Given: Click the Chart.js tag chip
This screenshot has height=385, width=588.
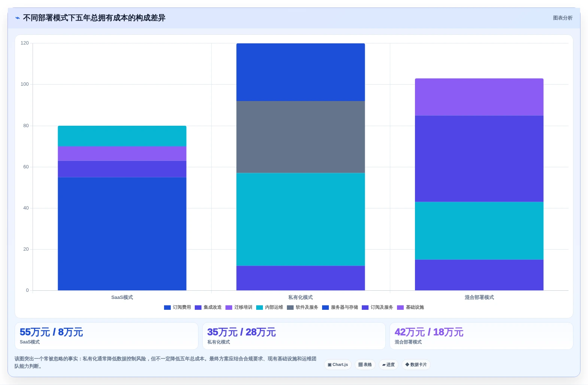Looking at the screenshot, I should 338,365.
